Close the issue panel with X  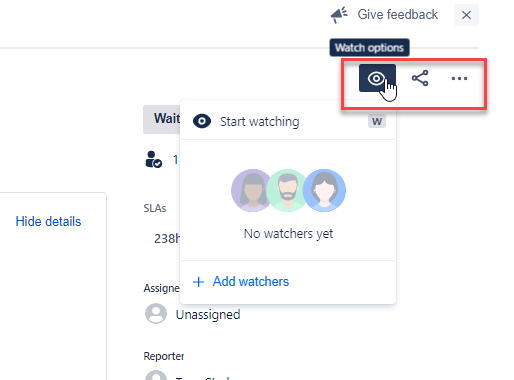pos(466,15)
